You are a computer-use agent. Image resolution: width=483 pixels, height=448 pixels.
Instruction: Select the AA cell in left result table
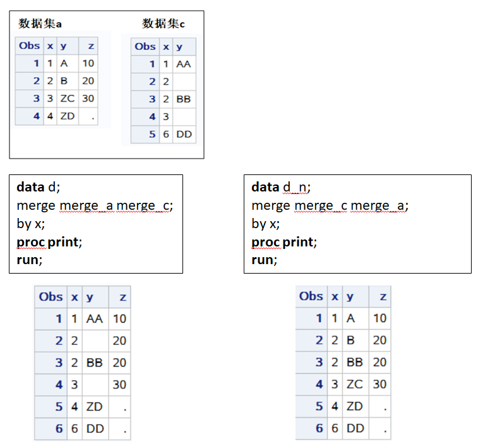point(94,319)
